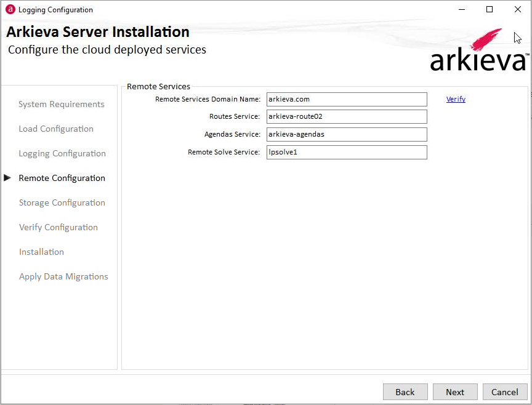Open Storage Configuration step
This screenshot has height=405, width=532.
(62, 203)
